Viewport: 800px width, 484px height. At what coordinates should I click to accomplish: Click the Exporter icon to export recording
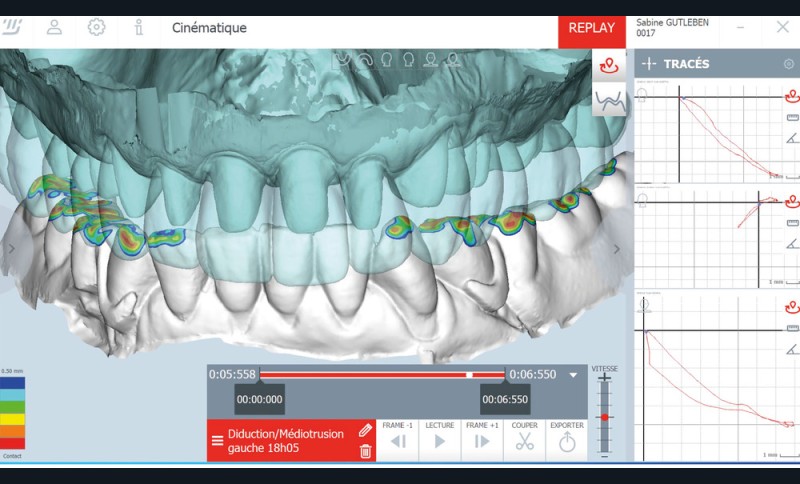point(567,441)
